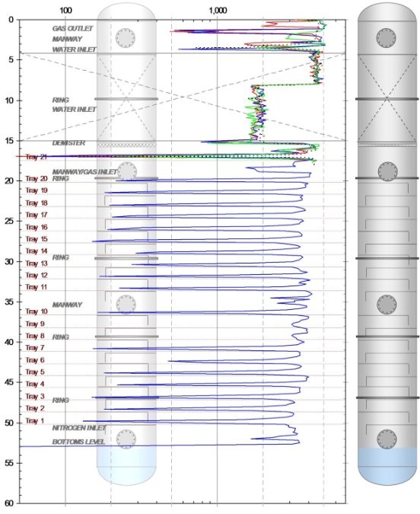Select the Tray 11 label
The height and width of the screenshot is (514, 420).
tap(37, 287)
